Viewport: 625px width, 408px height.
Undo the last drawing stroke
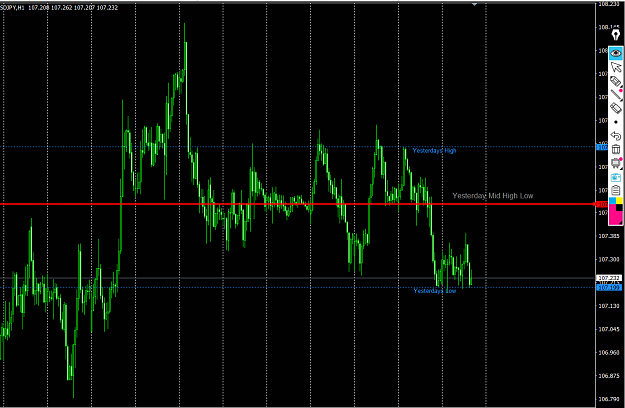(x=616, y=136)
